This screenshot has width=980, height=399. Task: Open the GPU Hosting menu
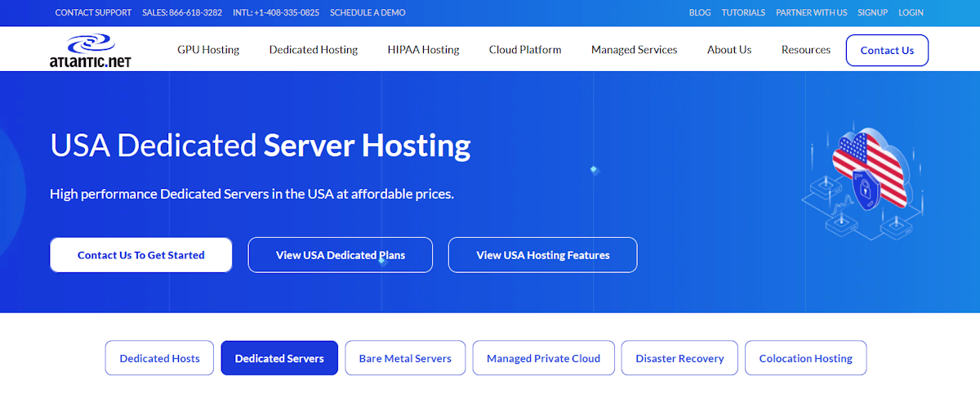pos(208,50)
